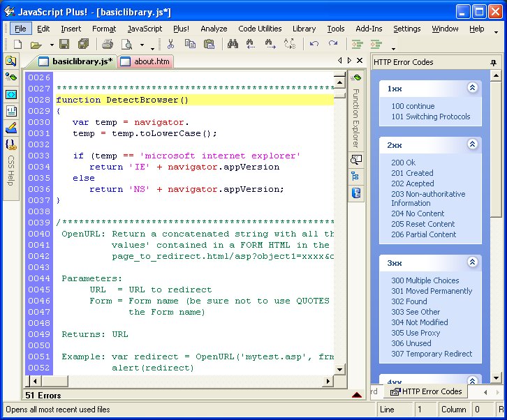Click the editor vertical scrollbar down arrow
This screenshot has height=420, width=507.
339,369
